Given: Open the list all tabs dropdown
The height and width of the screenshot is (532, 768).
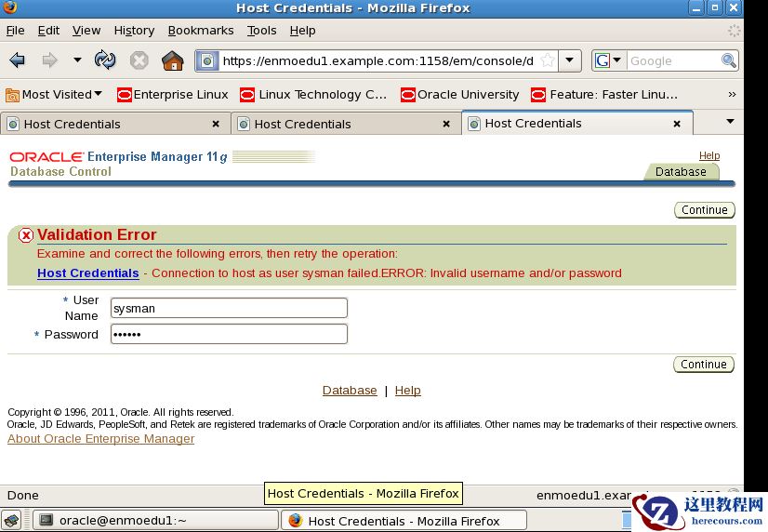Looking at the screenshot, I should point(730,122).
